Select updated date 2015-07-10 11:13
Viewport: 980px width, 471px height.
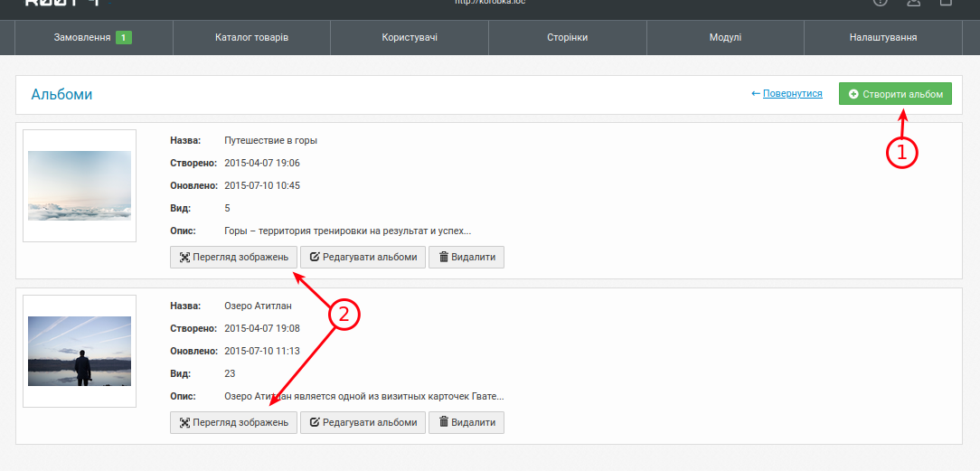coord(262,351)
